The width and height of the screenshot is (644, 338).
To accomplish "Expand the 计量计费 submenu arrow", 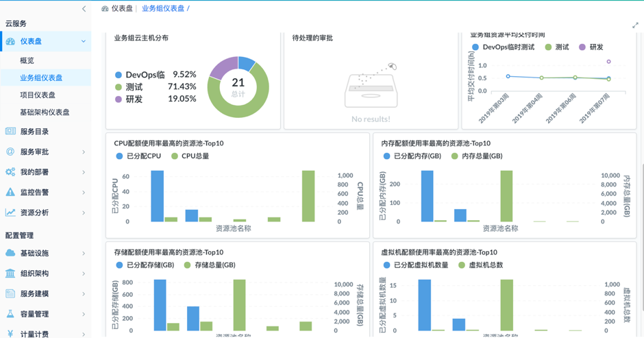I will point(84,334).
